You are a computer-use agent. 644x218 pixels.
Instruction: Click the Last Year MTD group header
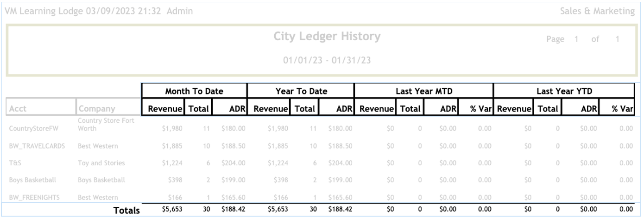click(x=423, y=92)
